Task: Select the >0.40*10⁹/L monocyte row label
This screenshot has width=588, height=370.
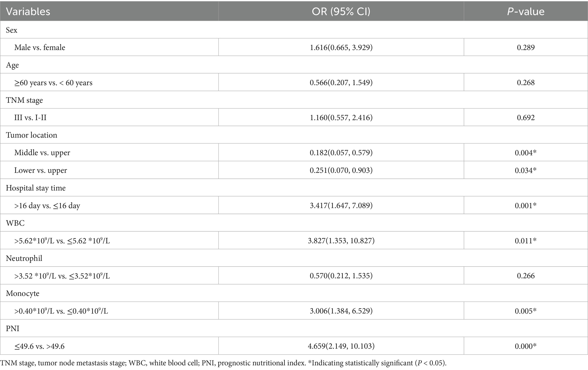Action: (61, 311)
